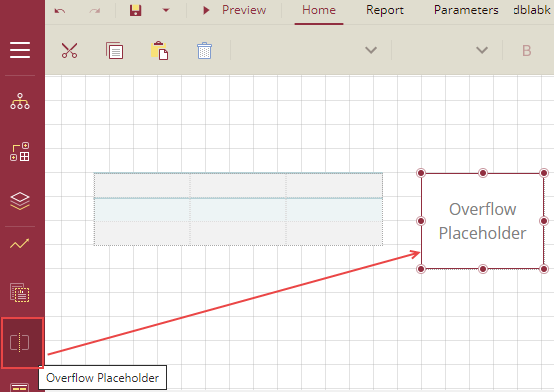Viewport: 554px width, 392px height.
Task: Open the hamburger menu
Action: (20, 49)
